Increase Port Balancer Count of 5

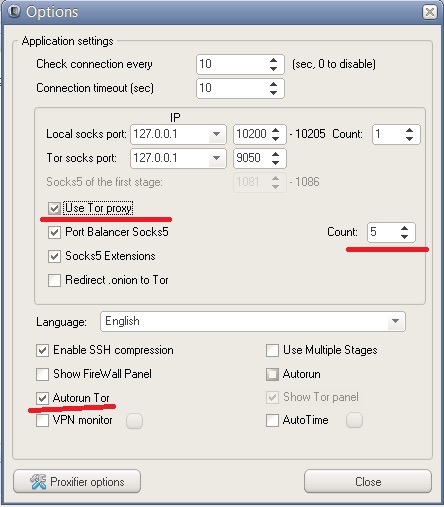coord(404,228)
